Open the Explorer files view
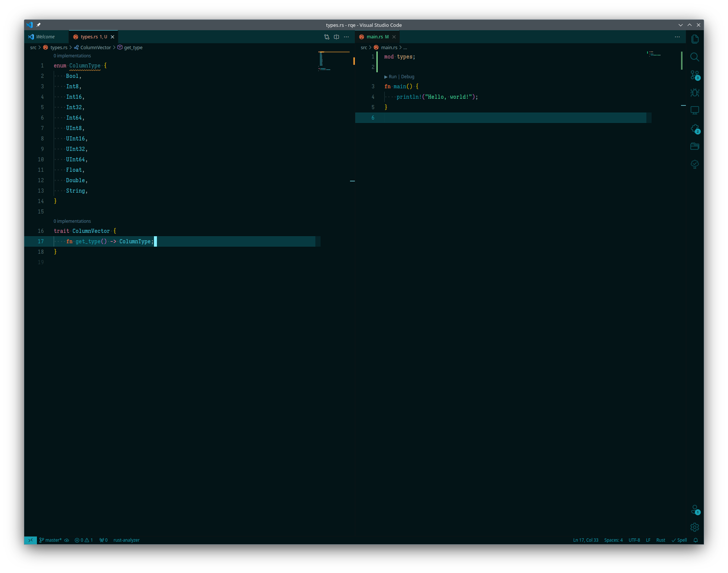This screenshot has height=573, width=728. tap(695, 39)
